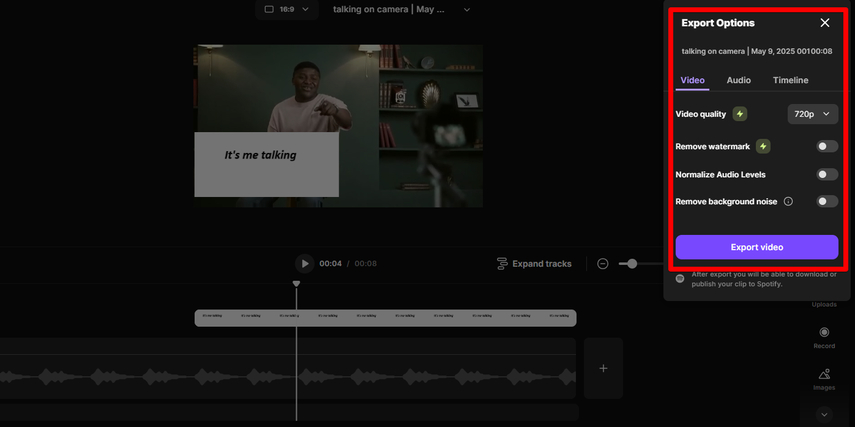Click the total duration 00:08 text

[x=365, y=264]
